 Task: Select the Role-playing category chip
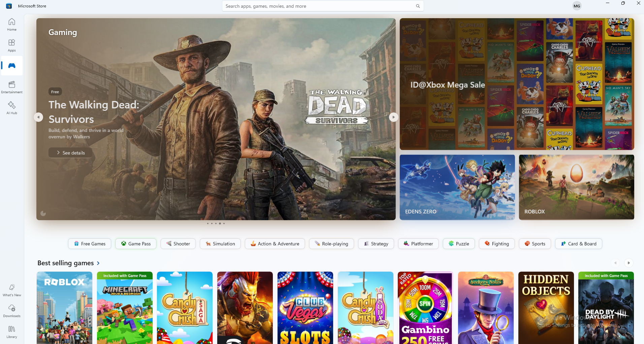pos(331,244)
